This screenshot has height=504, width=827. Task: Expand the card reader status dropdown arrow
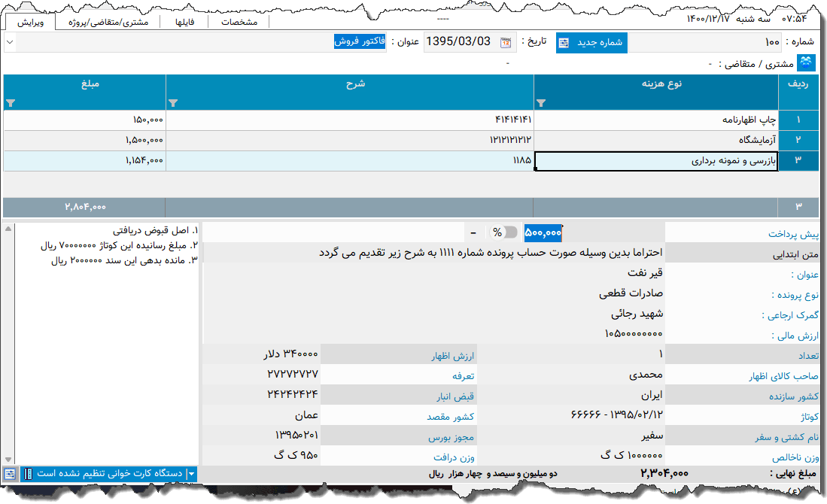click(191, 474)
